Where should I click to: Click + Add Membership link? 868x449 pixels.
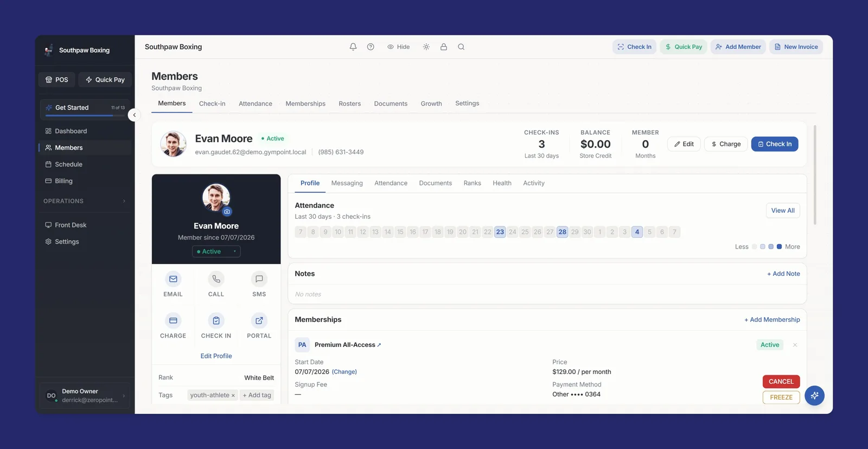[x=772, y=320]
